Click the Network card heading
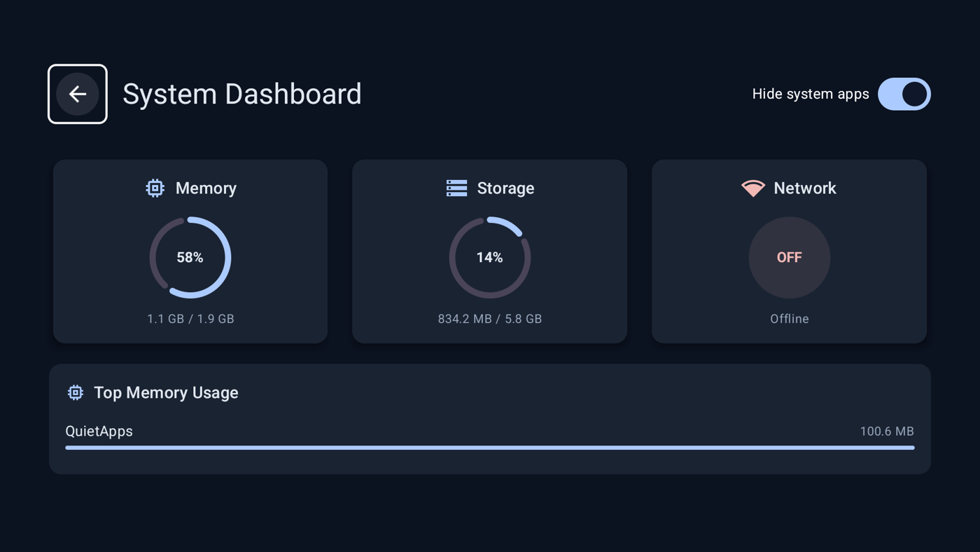This screenshot has height=552, width=980. [805, 188]
